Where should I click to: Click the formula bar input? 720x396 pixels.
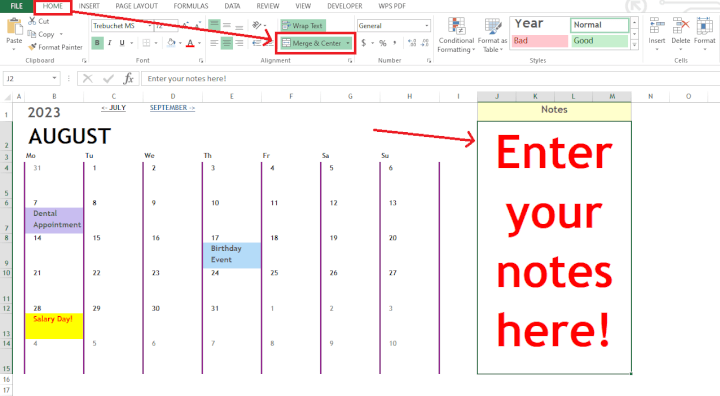[x=431, y=79]
